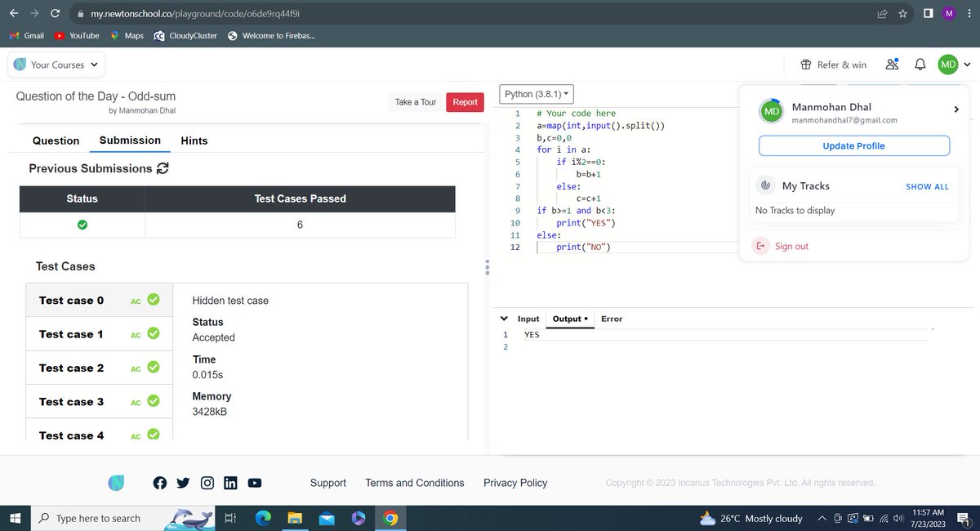Open the LinkedIn footer icon
This screenshot has height=531, width=980.
(x=230, y=483)
